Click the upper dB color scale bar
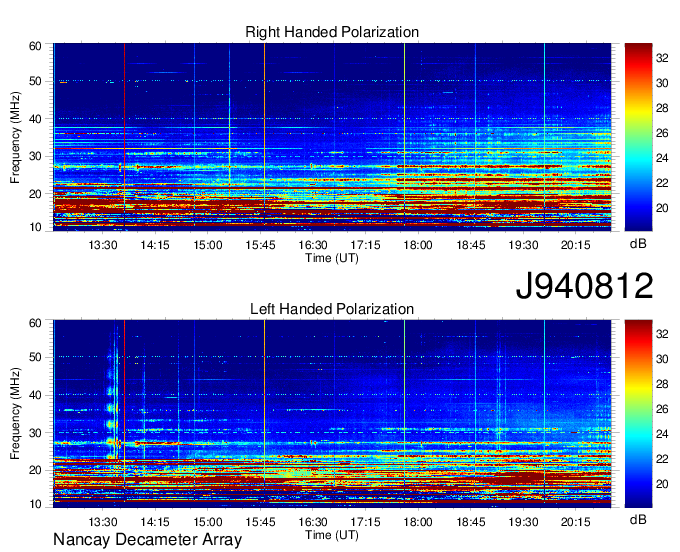680x552 pixels. tap(638, 137)
